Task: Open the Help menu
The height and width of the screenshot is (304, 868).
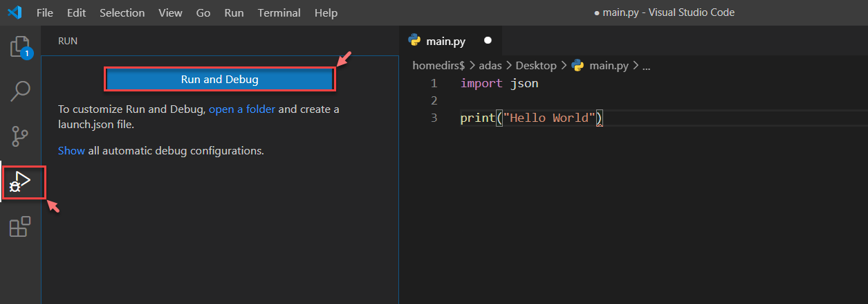Action: [x=326, y=12]
